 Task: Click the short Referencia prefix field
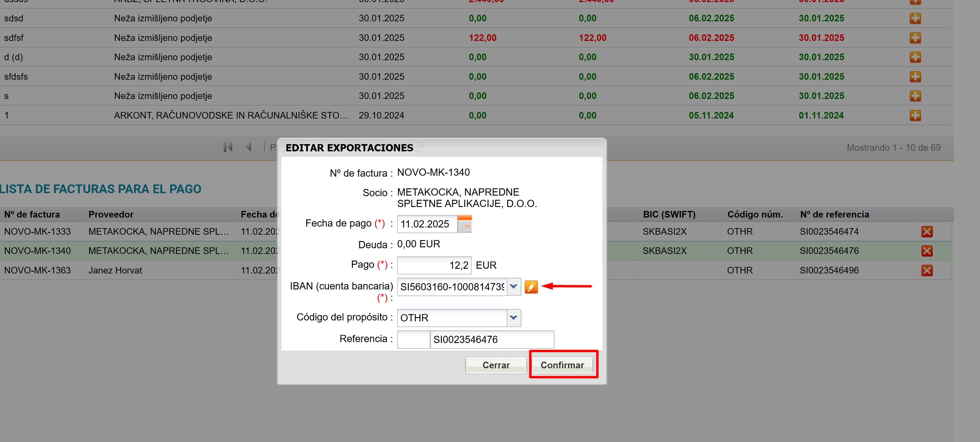(413, 340)
